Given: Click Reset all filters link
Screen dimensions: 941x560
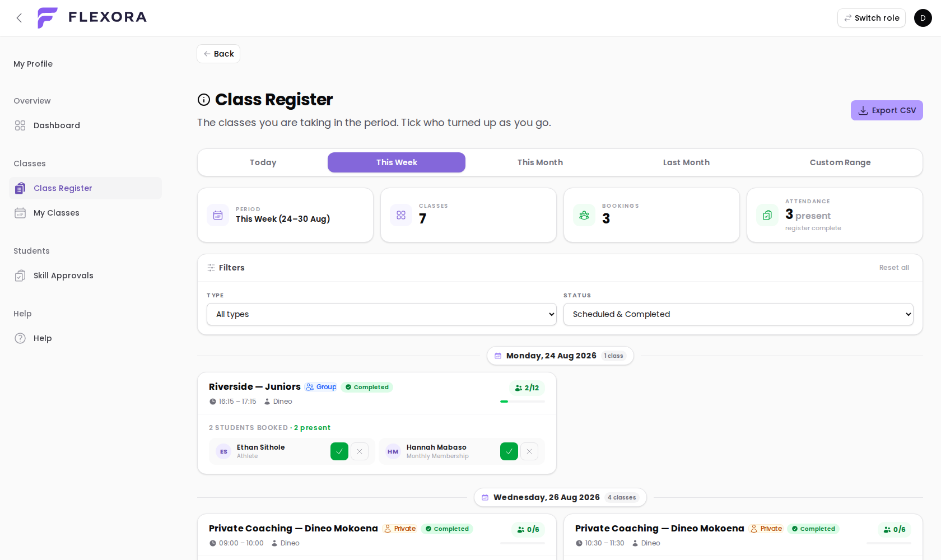Looking at the screenshot, I should coord(894,268).
